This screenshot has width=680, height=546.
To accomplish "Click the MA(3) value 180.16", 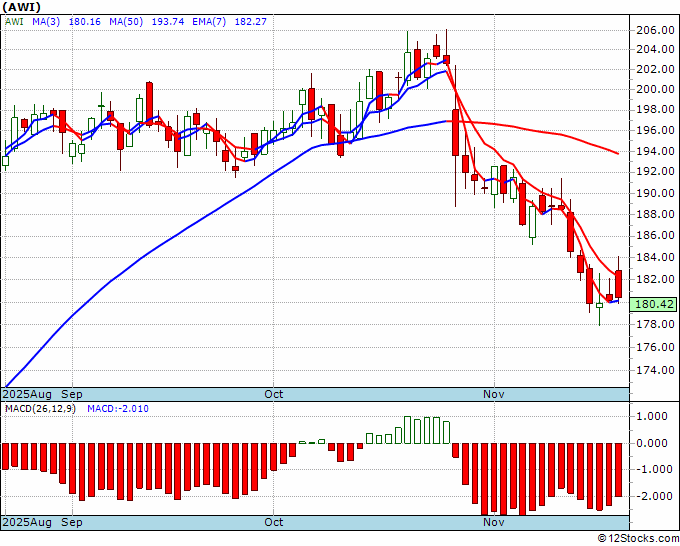I will (85, 21).
